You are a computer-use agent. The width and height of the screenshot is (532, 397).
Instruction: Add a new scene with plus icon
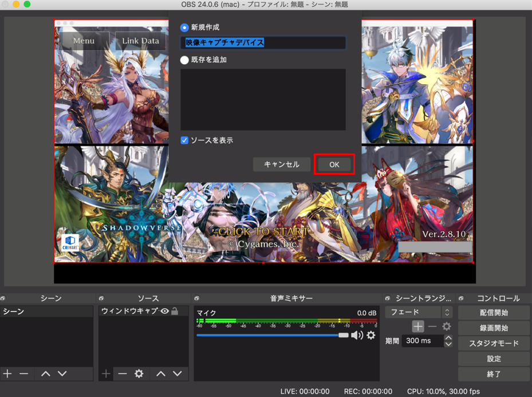pos(7,374)
